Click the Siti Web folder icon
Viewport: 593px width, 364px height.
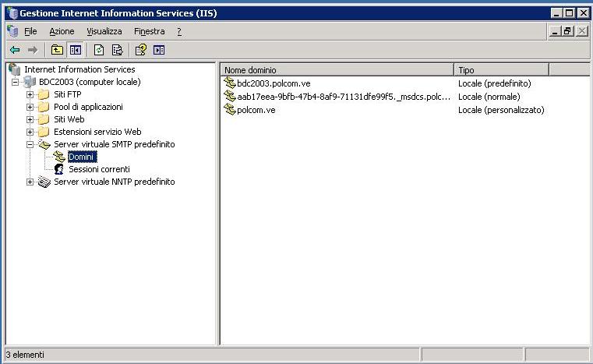pyautogui.click(x=44, y=119)
